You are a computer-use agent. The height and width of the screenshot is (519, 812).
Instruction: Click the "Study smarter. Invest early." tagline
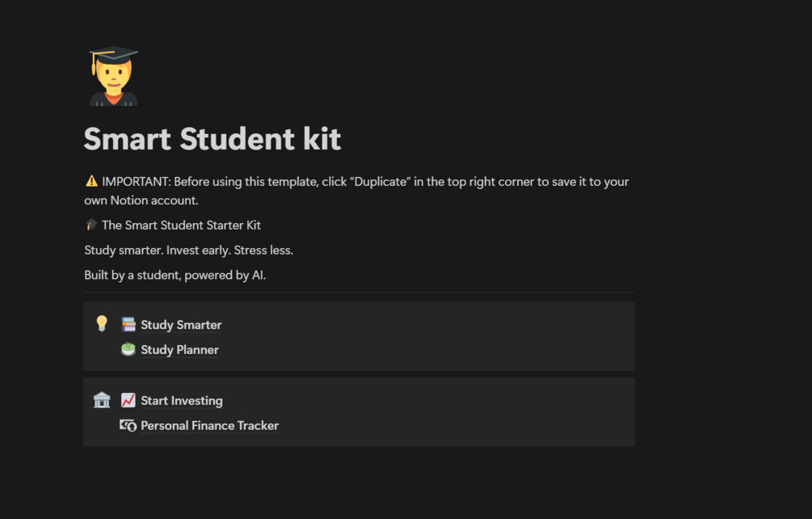(x=188, y=251)
